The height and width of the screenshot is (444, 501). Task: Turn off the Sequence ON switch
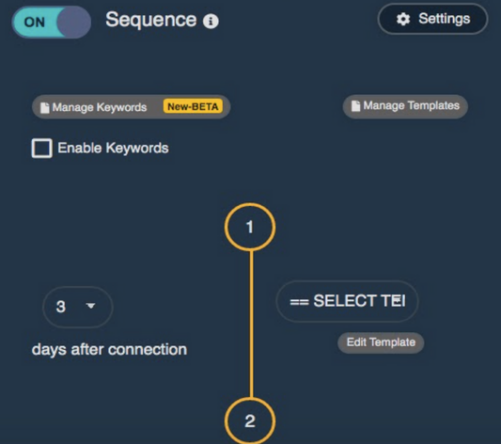click(x=52, y=22)
